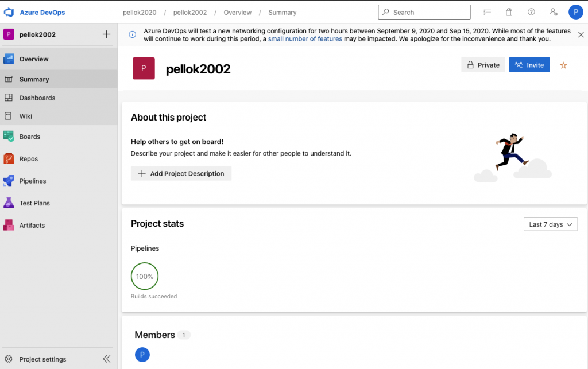Click the Add Project Description button

click(x=181, y=173)
